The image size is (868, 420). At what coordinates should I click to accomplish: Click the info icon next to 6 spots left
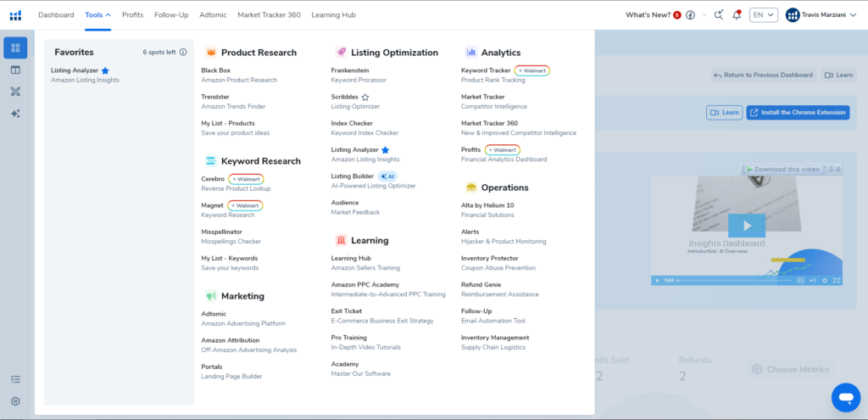183,52
